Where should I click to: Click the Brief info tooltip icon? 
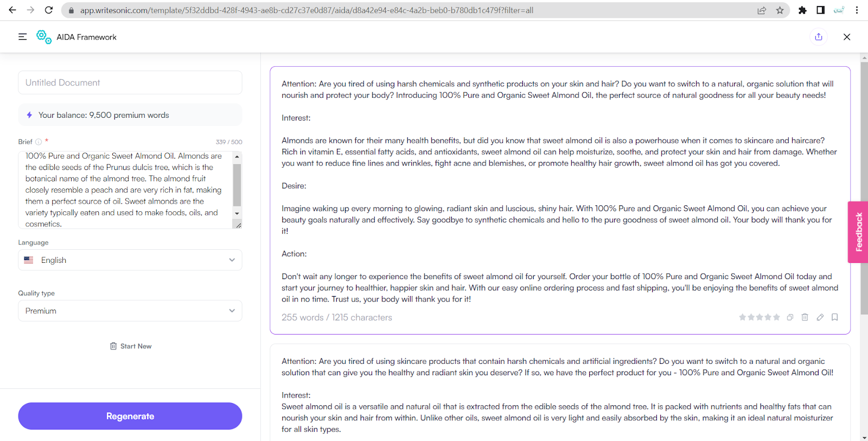point(39,142)
